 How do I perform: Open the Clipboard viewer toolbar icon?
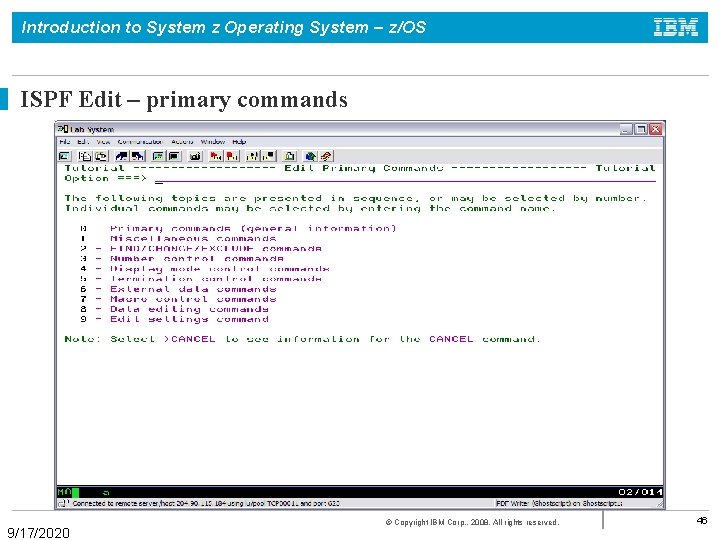[x=290, y=156]
